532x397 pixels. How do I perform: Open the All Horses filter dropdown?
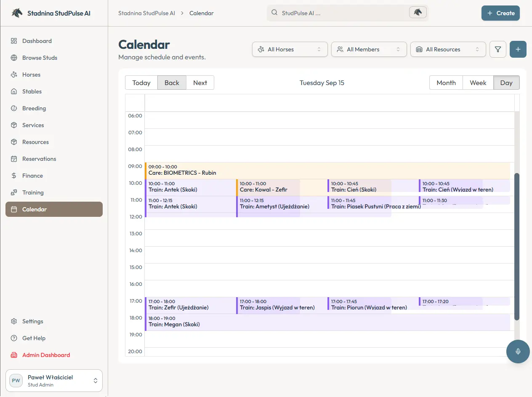coord(290,49)
